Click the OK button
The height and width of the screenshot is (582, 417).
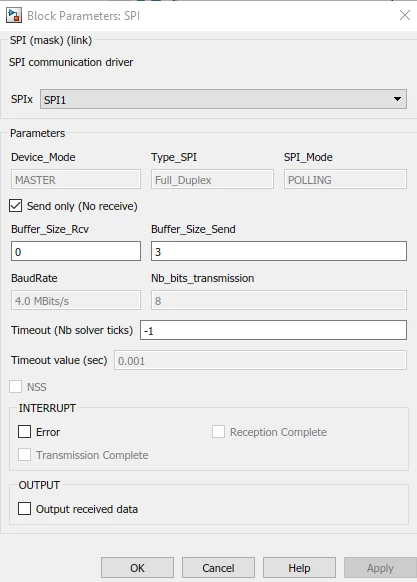pos(137,568)
